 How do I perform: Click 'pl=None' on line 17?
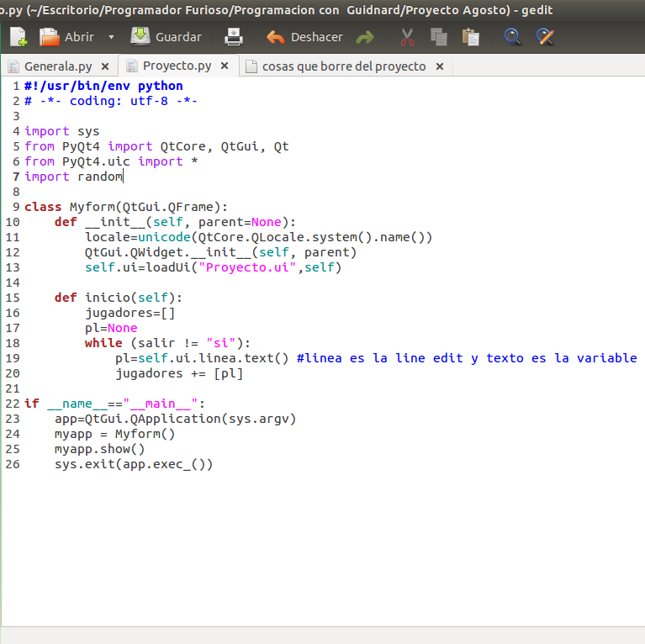pos(111,328)
